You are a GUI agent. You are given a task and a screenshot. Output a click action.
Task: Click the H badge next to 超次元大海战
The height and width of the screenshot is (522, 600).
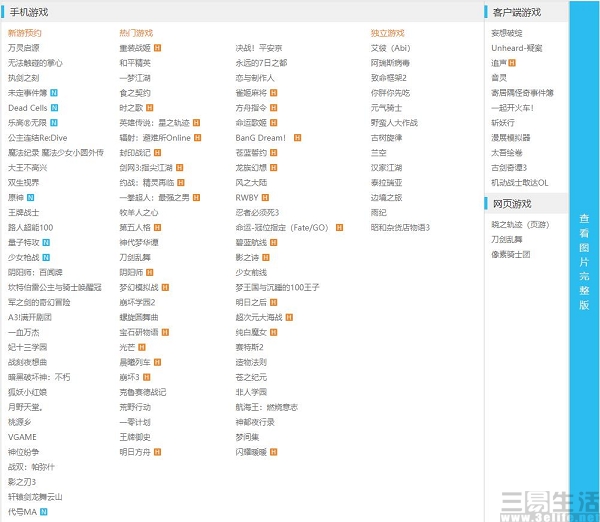tap(289, 317)
